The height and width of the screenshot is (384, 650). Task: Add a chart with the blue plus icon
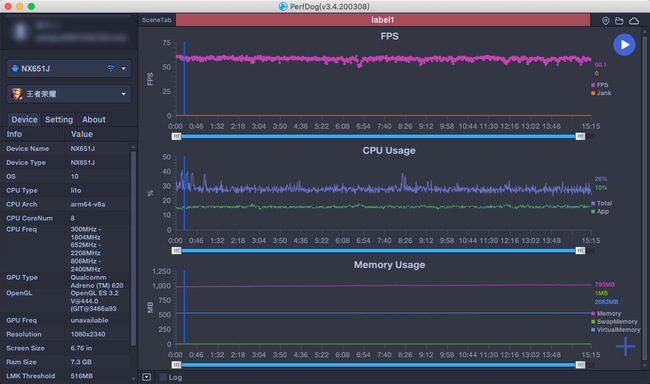point(625,346)
